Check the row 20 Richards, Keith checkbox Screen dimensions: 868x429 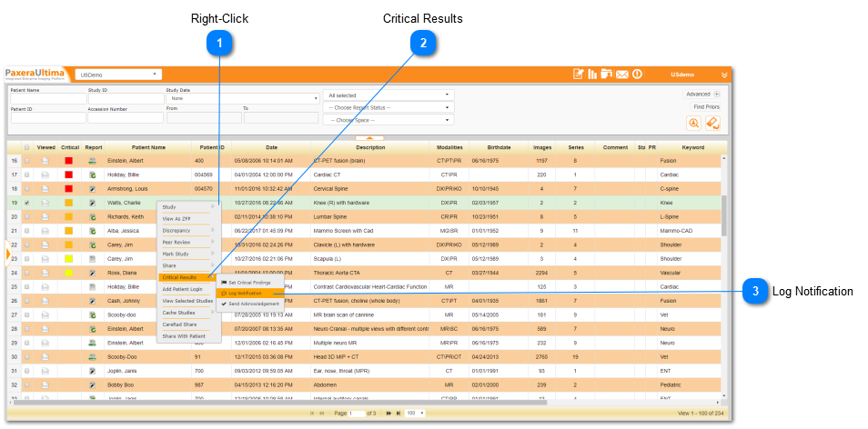point(26,216)
